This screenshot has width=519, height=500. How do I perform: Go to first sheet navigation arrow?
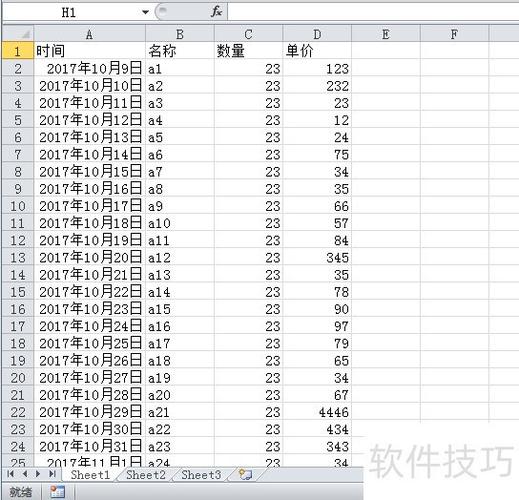[10, 474]
